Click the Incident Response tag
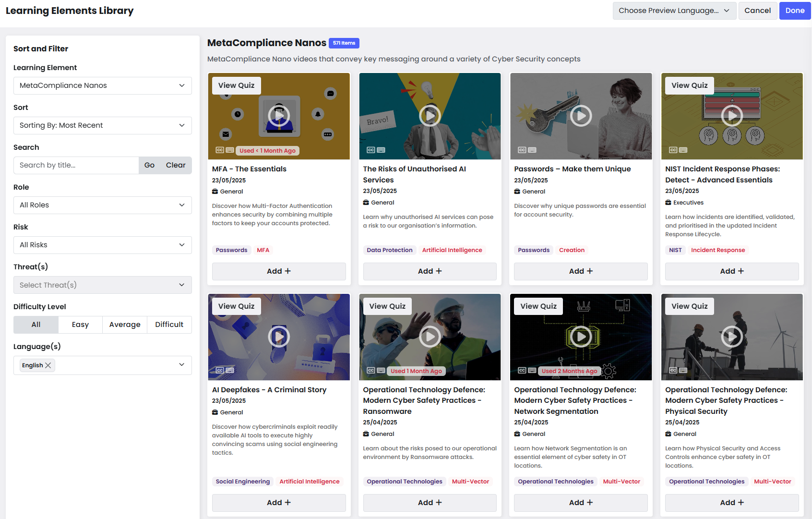Image resolution: width=812 pixels, height=519 pixels. coord(718,250)
